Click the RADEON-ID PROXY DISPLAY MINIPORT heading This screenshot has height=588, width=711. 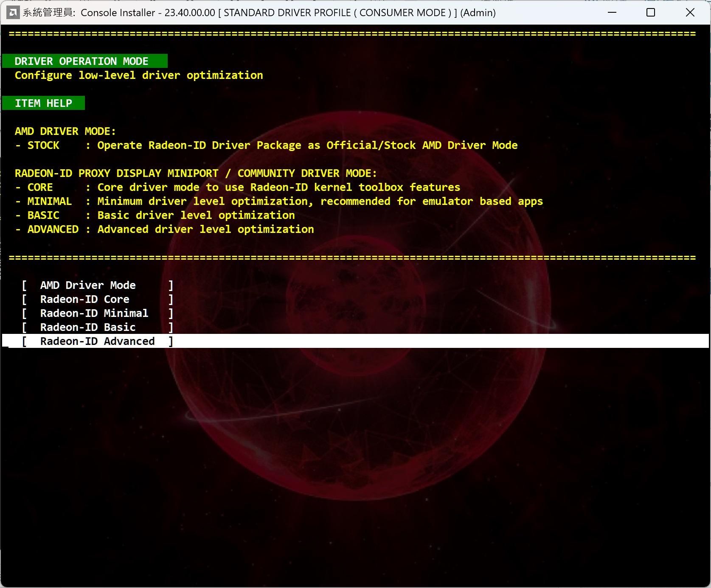[x=195, y=173]
